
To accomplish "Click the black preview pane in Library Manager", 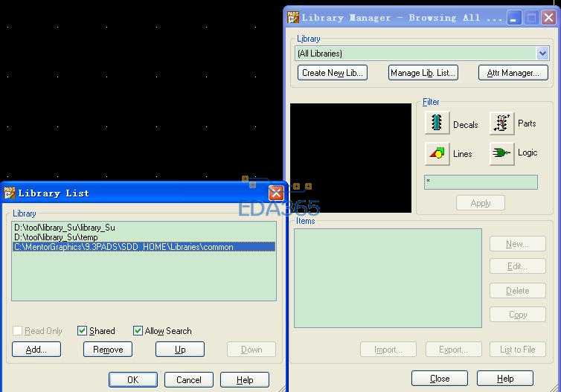I will [350, 158].
